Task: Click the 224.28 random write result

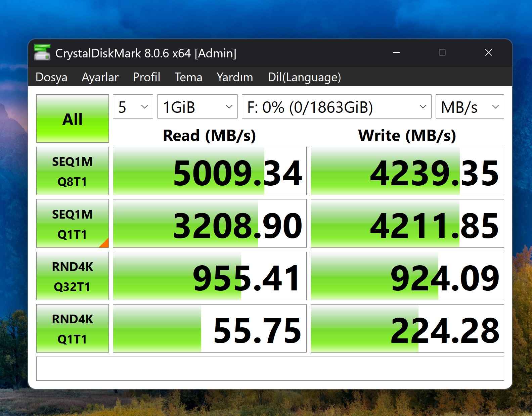Action: [407, 329]
